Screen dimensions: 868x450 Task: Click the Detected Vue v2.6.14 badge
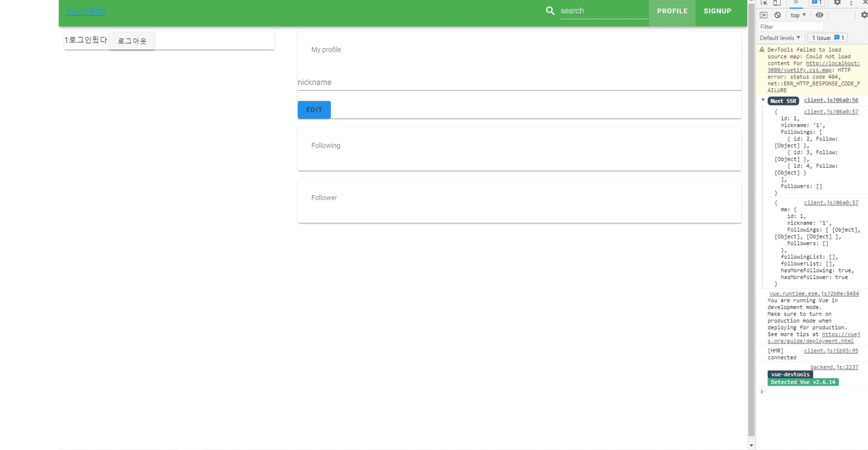pos(803,382)
